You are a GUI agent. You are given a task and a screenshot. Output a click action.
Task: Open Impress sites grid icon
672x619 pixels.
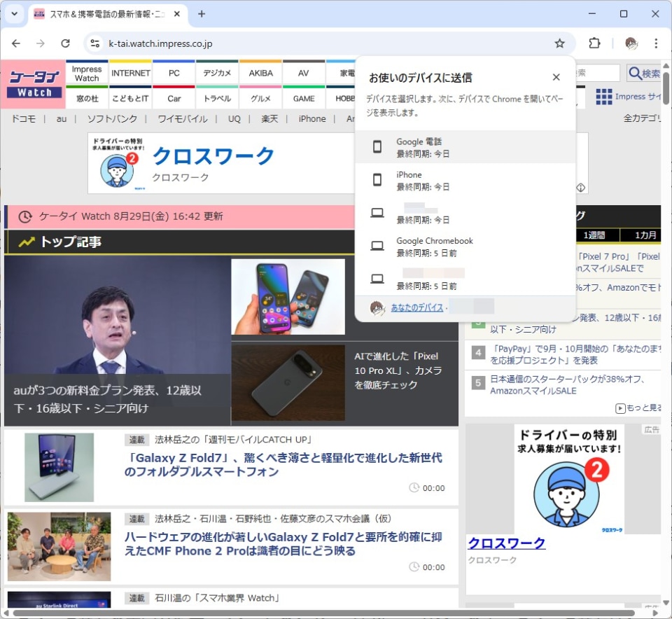click(604, 97)
